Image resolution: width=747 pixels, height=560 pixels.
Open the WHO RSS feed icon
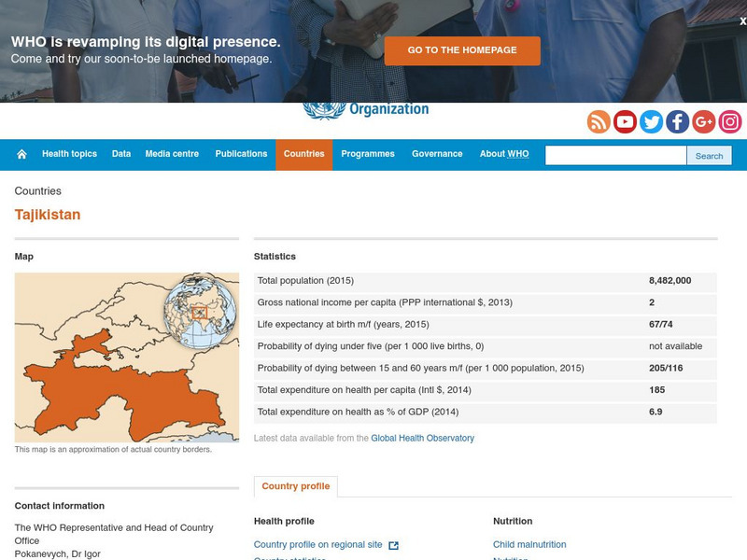click(x=599, y=120)
